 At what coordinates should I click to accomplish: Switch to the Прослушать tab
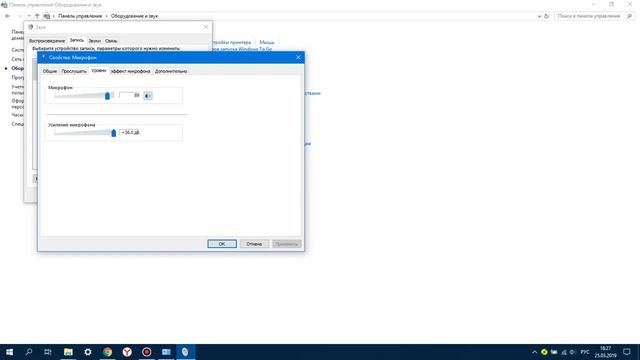pos(74,71)
